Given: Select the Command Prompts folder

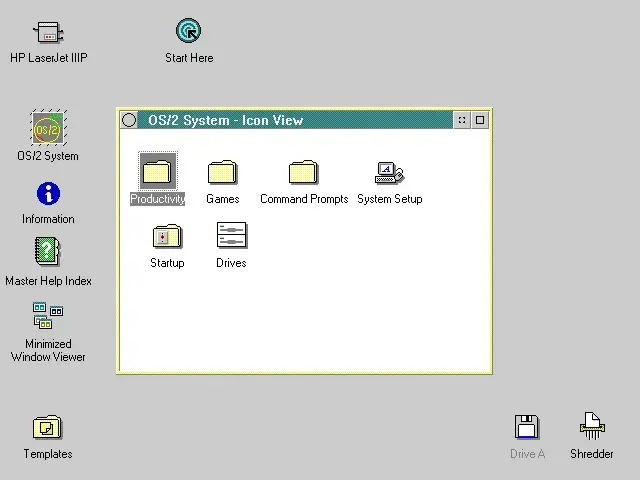Looking at the screenshot, I should click(303, 172).
